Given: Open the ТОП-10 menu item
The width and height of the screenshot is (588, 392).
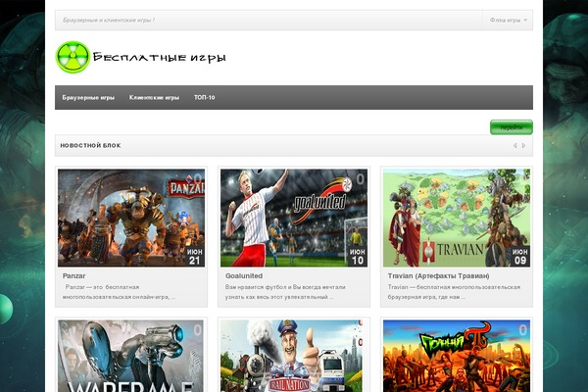Looking at the screenshot, I should (x=205, y=98).
